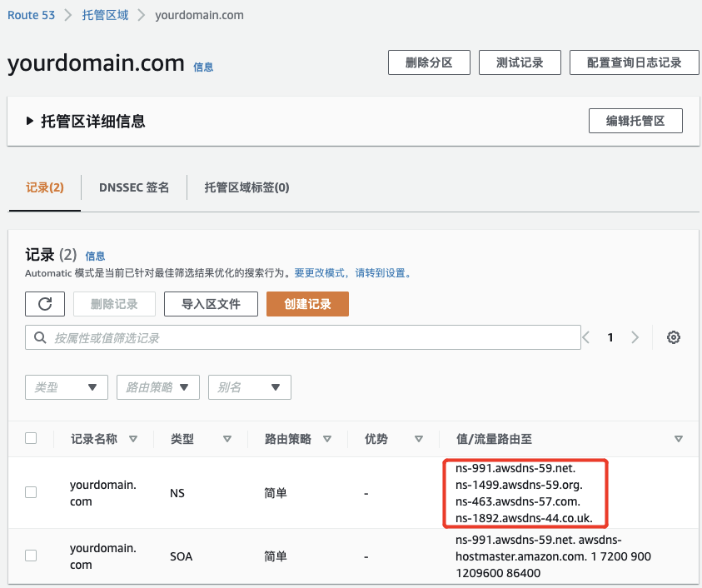Open the records table preferences gear icon

(x=674, y=337)
